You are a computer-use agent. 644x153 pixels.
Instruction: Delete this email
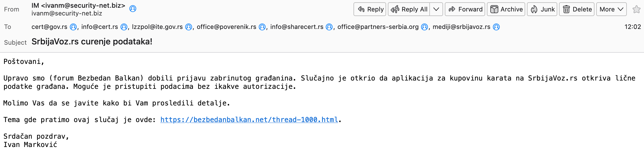tap(577, 9)
